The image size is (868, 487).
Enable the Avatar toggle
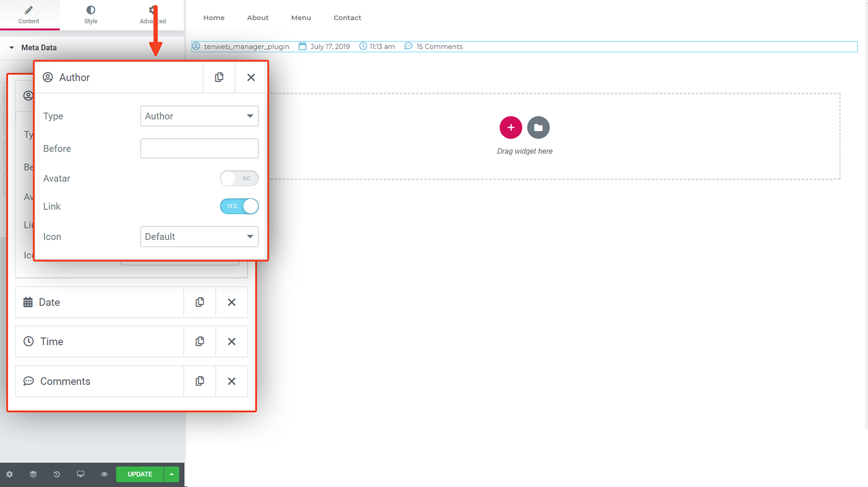[x=239, y=179]
